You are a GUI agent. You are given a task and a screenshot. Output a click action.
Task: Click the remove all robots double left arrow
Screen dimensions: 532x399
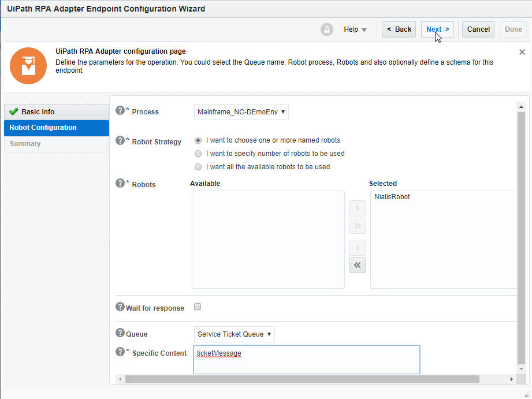click(x=358, y=265)
